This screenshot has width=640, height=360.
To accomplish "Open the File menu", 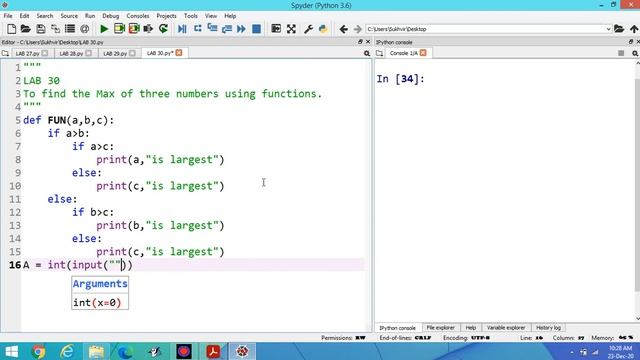I will [x=8, y=16].
